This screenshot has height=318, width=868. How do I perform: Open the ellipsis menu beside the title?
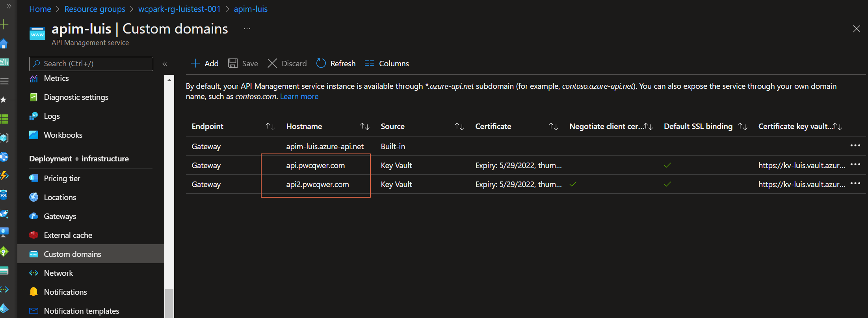click(x=247, y=29)
